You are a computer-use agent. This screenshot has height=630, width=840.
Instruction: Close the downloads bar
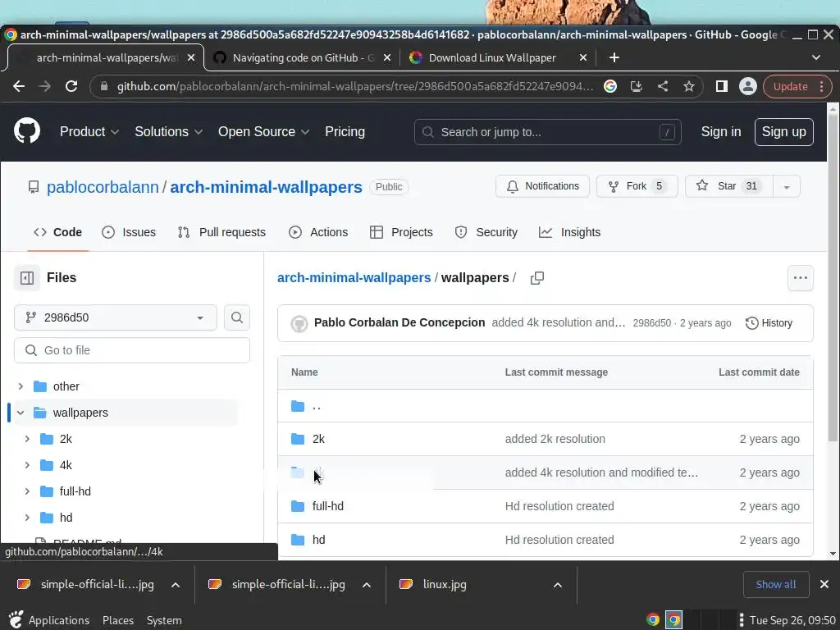(x=824, y=584)
